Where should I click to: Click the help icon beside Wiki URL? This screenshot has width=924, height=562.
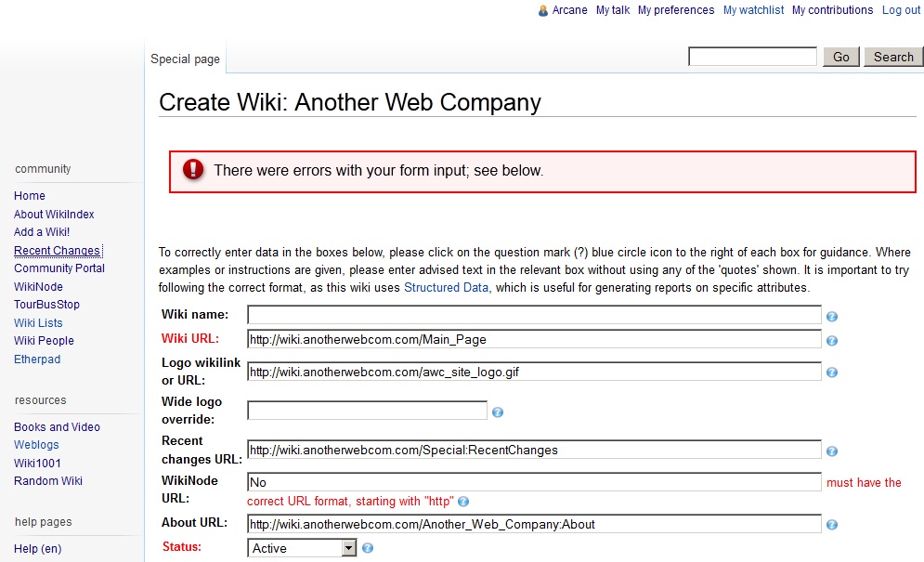click(832, 341)
